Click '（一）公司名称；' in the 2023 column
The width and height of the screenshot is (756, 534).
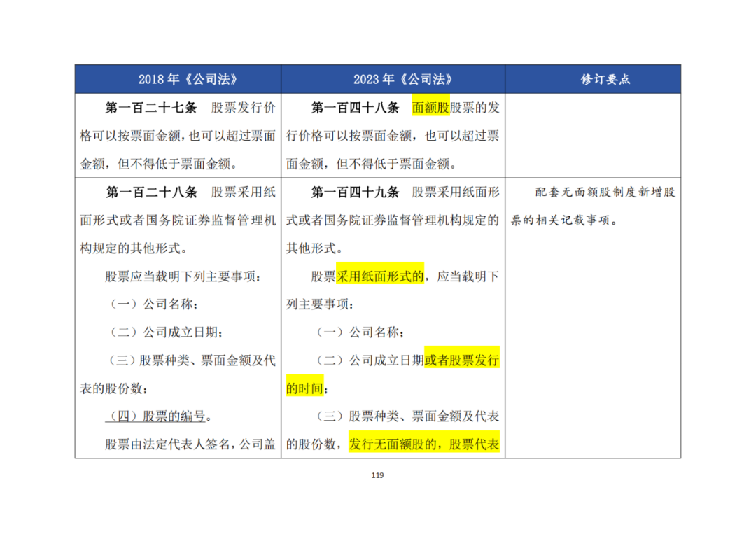point(358,332)
